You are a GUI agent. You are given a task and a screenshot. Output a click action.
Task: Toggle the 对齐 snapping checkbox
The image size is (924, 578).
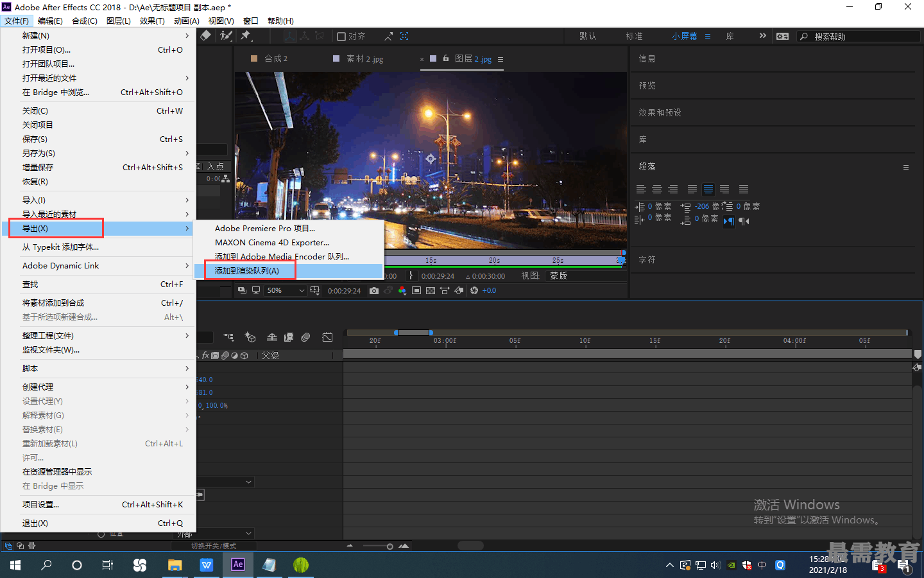click(x=341, y=37)
